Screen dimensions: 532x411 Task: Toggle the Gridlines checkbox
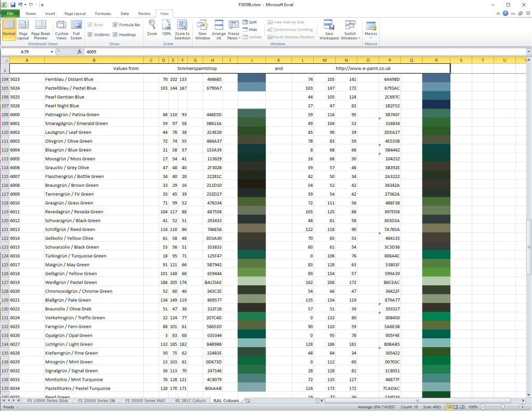click(x=91, y=35)
